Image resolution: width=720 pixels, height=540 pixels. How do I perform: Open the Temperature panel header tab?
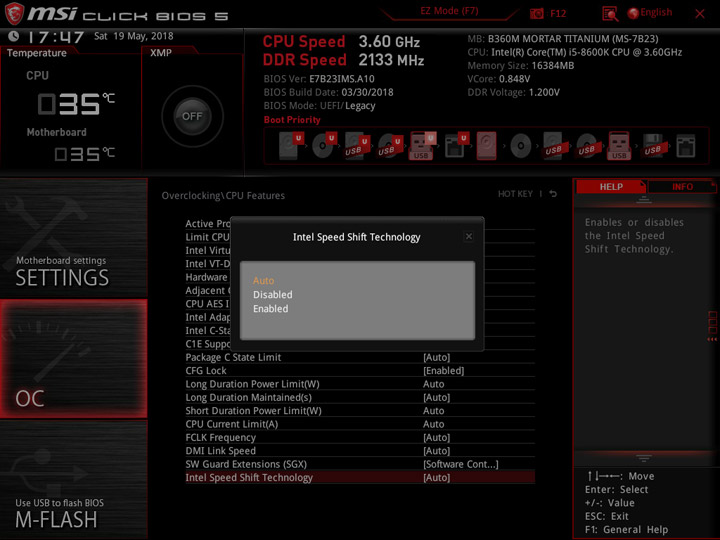37,53
